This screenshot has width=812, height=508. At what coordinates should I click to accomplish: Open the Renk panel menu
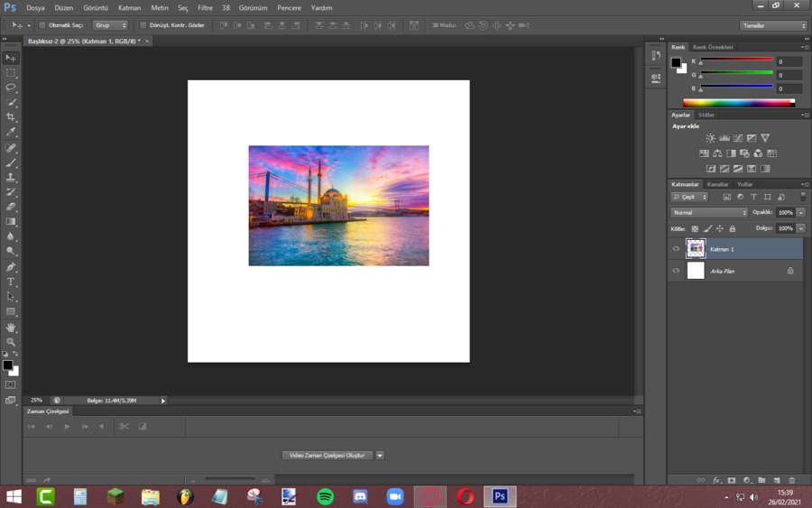[805, 47]
